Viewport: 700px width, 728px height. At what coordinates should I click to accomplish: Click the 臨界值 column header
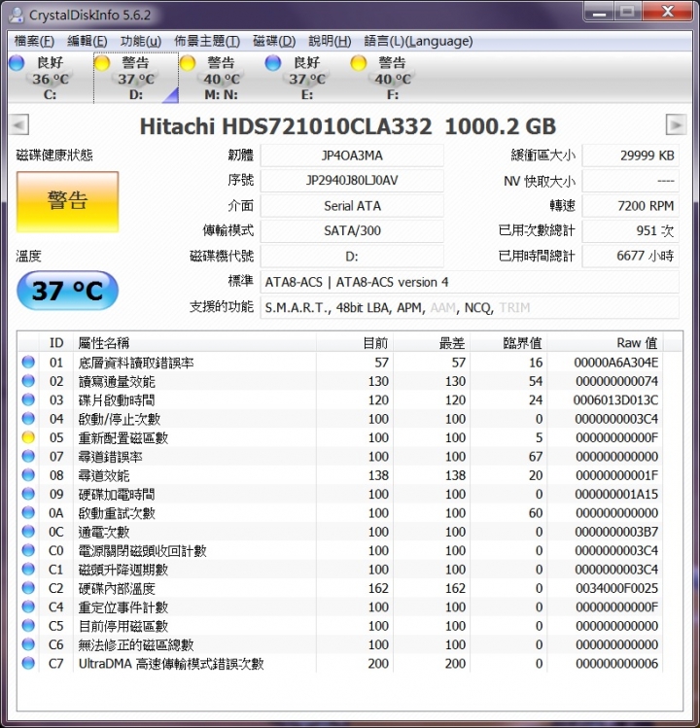[x=508, y=343]
